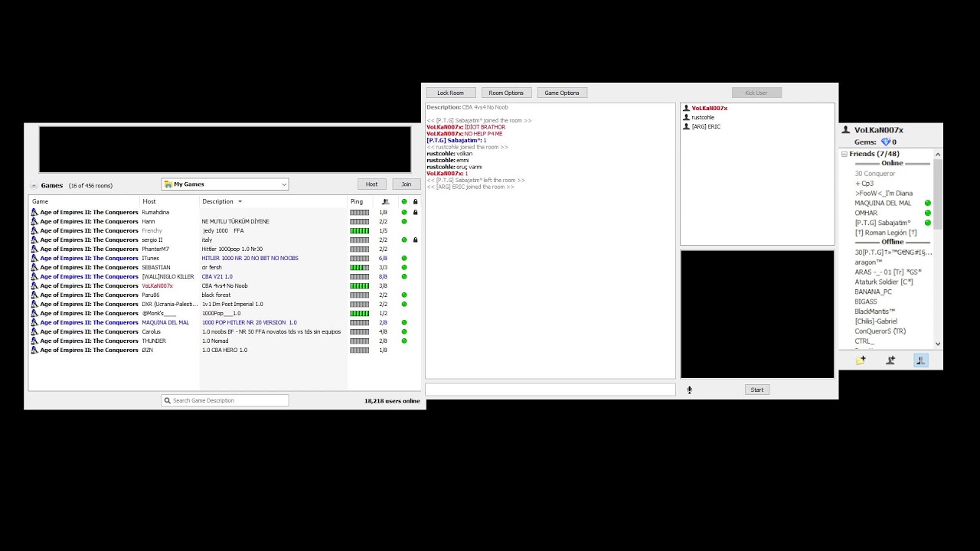This screenshot has width=980, height=551.
Task: Click the Join button
Action: click(x=407, y=184)
